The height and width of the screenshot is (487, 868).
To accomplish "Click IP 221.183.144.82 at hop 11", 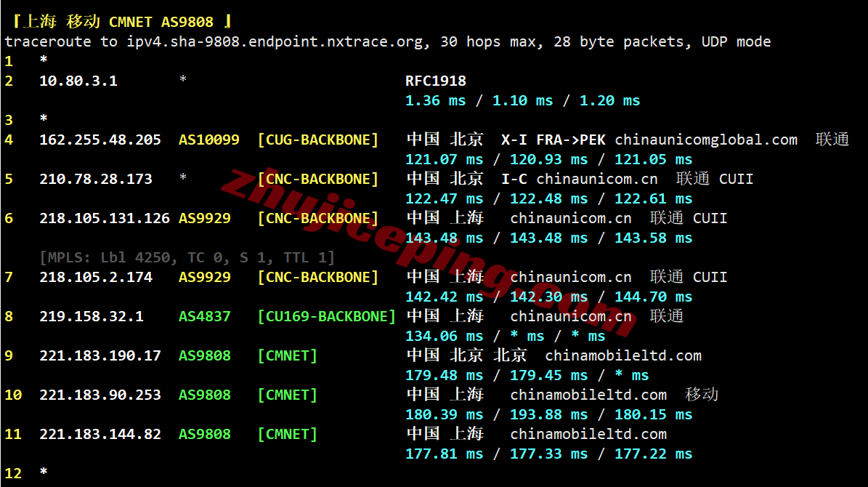I will (100, 435).
